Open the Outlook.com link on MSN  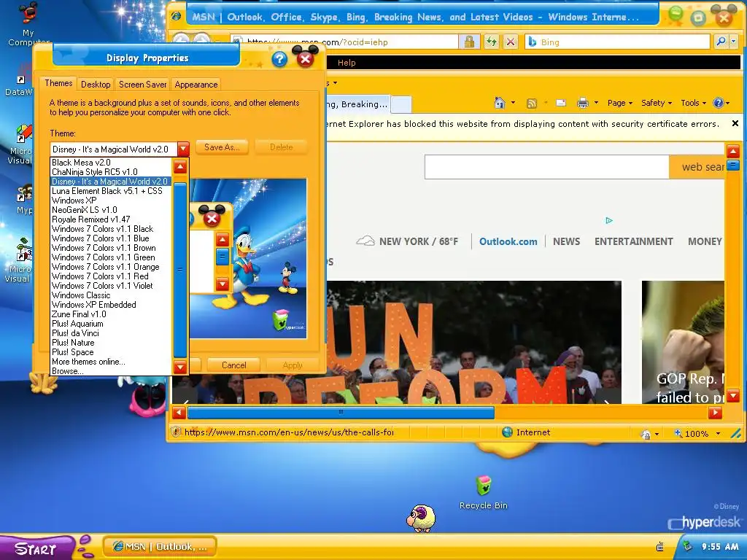point(508,241)
